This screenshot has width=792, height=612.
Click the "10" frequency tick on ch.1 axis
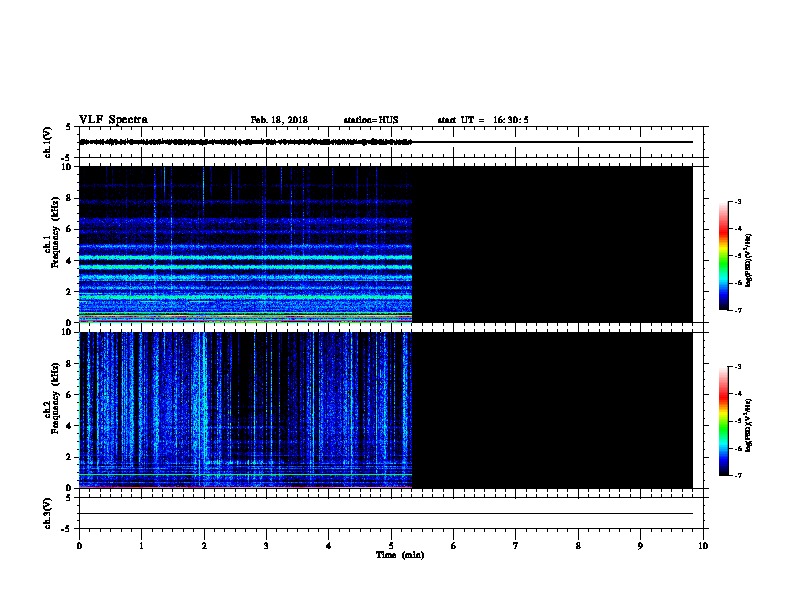pyautogui.click(x=67, y=167)
